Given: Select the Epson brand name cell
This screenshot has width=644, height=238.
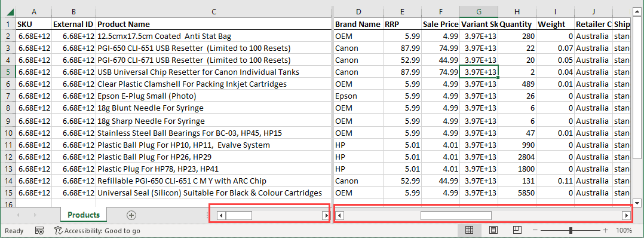Looking at the screenshot, I should pyautogui.click(x=358, y=96).
